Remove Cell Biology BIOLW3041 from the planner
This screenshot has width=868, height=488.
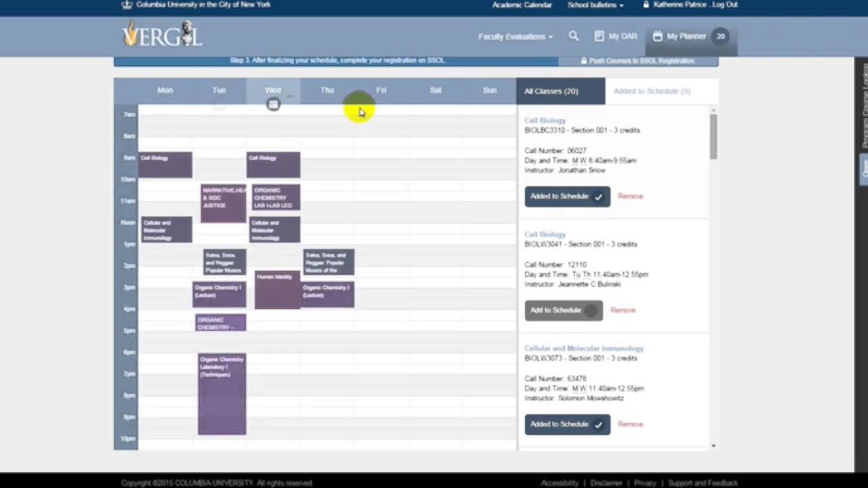coord(623,310)
